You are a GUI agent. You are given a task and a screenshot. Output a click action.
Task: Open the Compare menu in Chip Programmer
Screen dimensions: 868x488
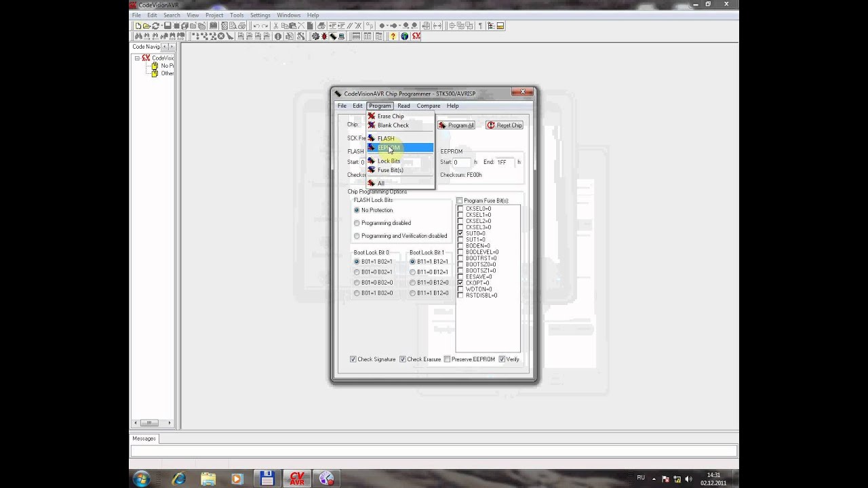click(429, 106)
